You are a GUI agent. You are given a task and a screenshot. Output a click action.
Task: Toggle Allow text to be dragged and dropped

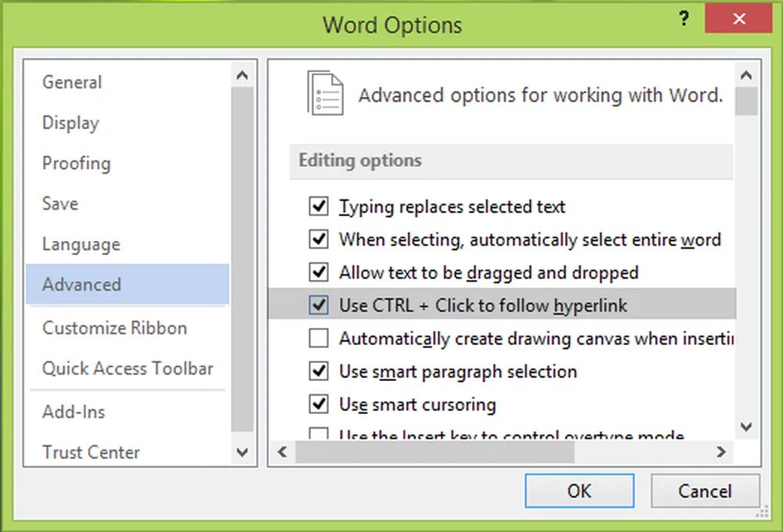(x=319, y=272)
